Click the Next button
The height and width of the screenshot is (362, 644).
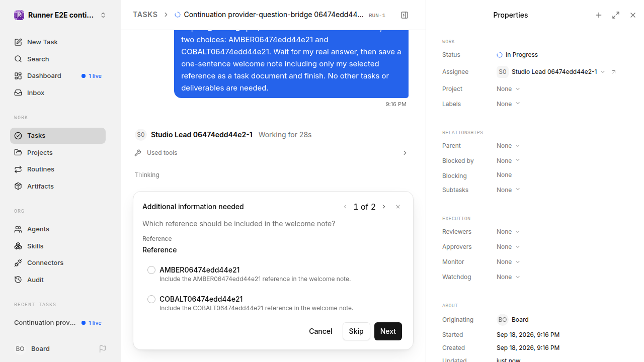[388, 331]
